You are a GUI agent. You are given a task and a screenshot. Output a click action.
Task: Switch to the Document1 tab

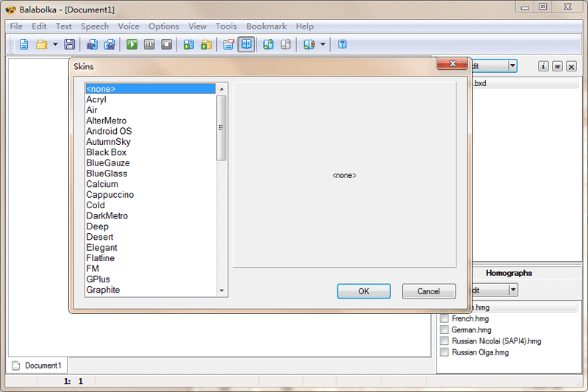tap(37, 366)
